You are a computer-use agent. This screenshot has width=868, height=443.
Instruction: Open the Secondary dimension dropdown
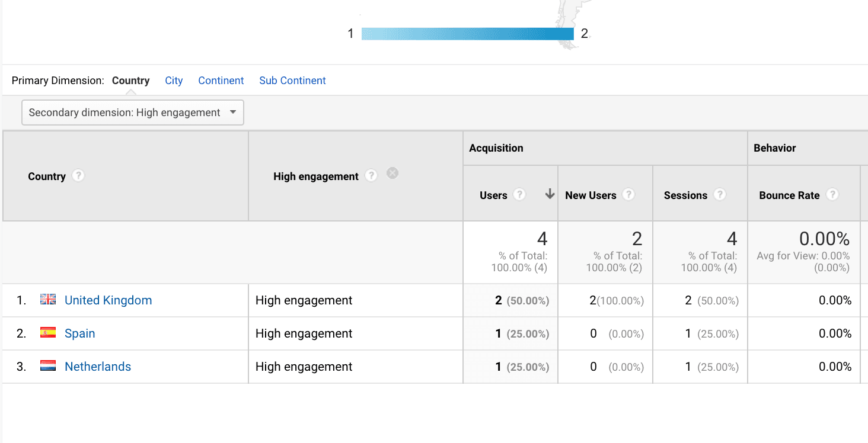click(x=133, y=113)
